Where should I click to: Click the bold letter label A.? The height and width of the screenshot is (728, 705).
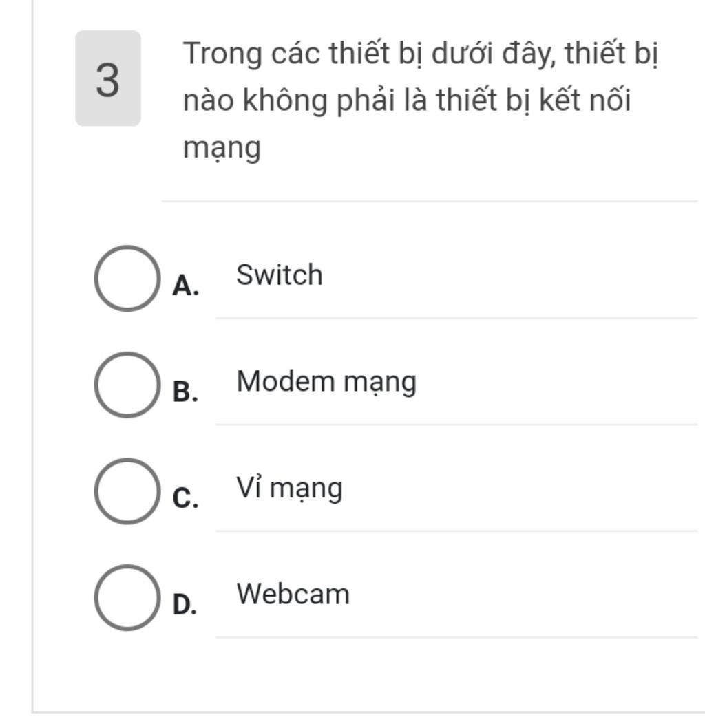(x=185, y=285)
